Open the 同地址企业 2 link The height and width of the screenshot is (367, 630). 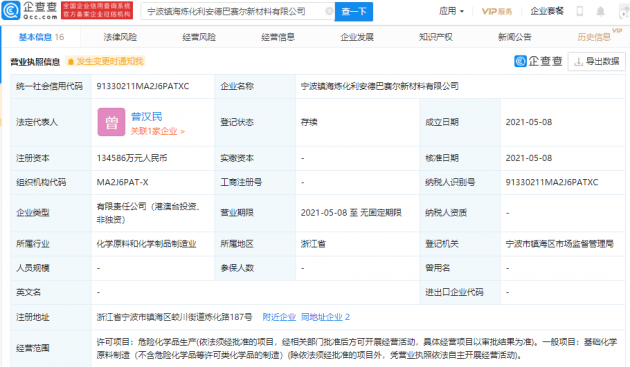tap(325, 317)
